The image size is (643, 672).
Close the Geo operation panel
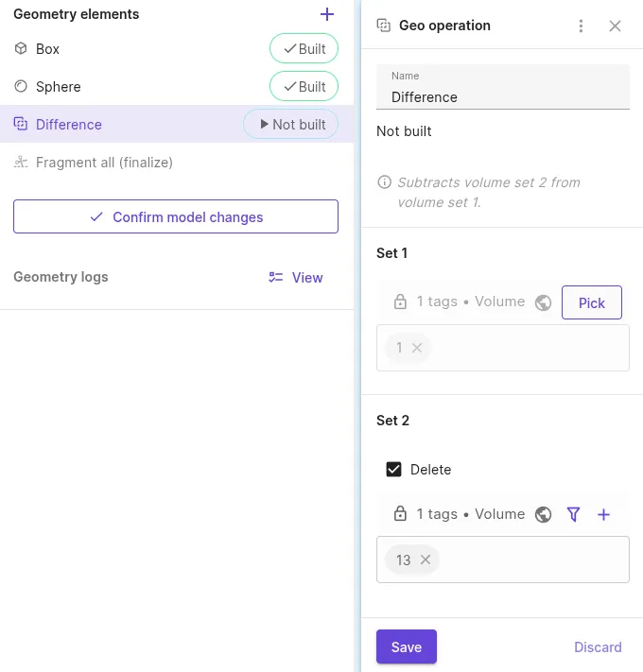tap(615, 26)
